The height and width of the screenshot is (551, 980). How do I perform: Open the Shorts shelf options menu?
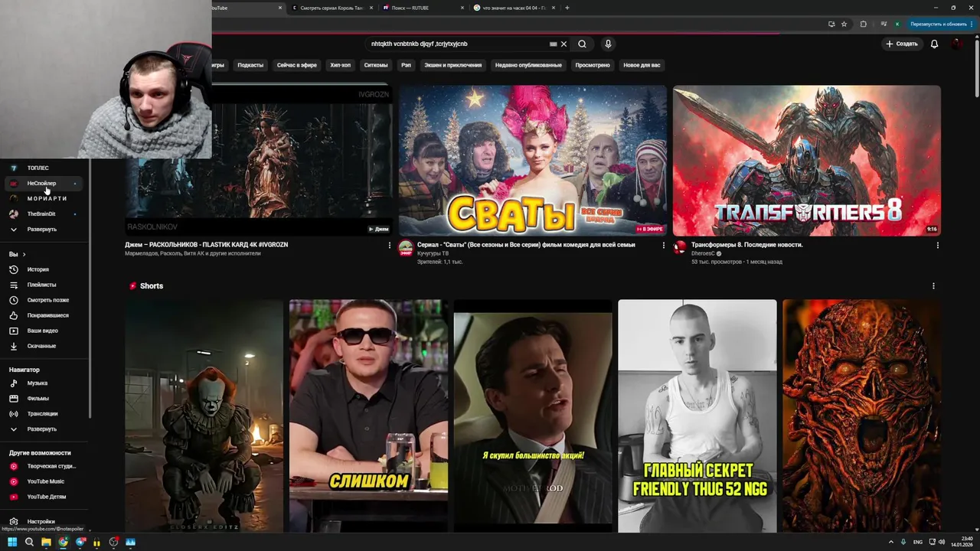click(933, 285)
